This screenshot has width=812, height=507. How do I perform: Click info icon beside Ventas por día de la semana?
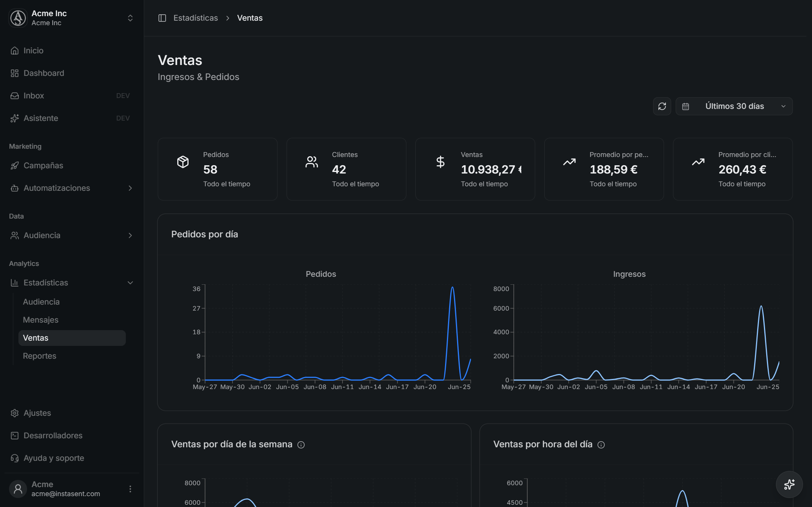click(x=301, y=445)
